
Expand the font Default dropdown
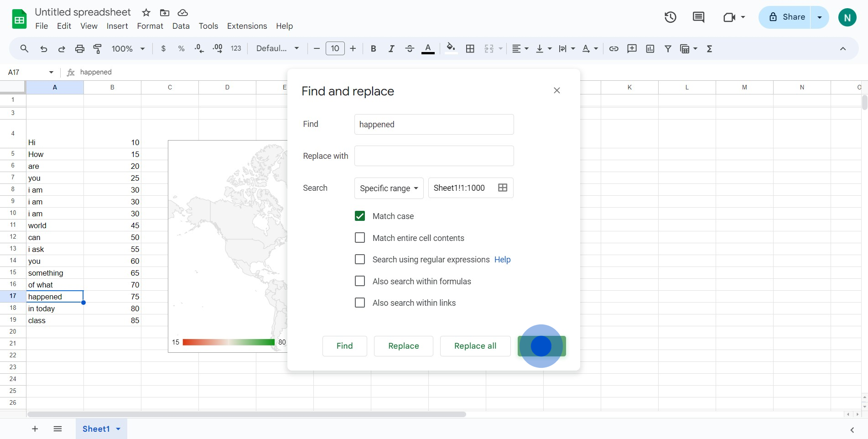pos(277,49)
